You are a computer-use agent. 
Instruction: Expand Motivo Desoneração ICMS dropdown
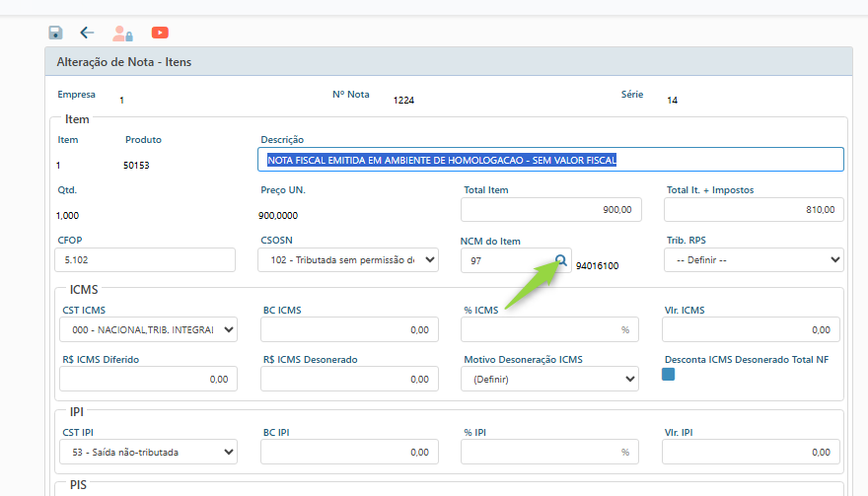tap(550, 379)
